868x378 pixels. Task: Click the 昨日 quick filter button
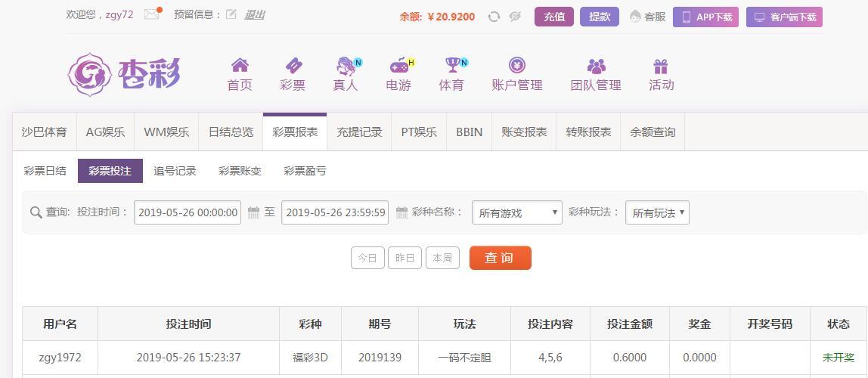click(x=405, y=258)
